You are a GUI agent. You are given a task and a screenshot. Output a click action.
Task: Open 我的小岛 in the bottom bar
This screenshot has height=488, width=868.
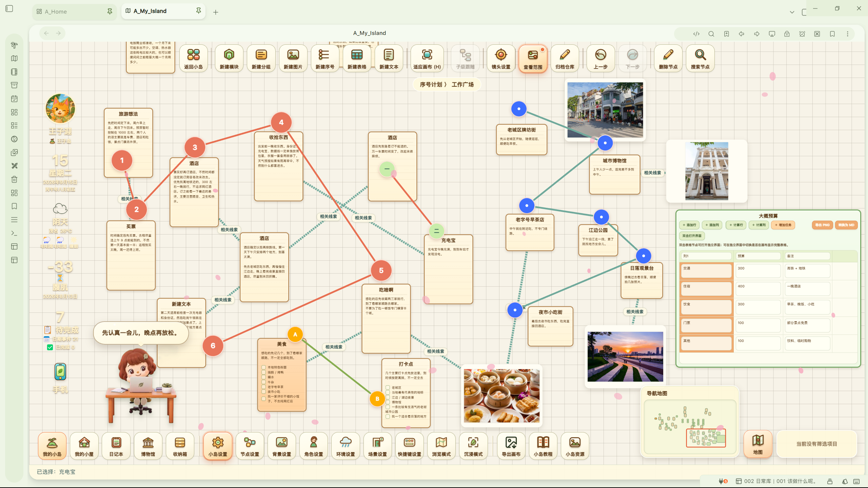pyautogui.click(x=52, y=446)
